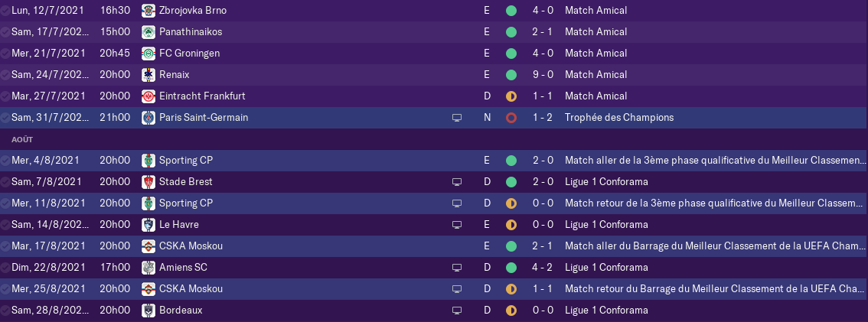
Task: Toggle the checkmark on the Le Havre row
Action: point(5,225)
